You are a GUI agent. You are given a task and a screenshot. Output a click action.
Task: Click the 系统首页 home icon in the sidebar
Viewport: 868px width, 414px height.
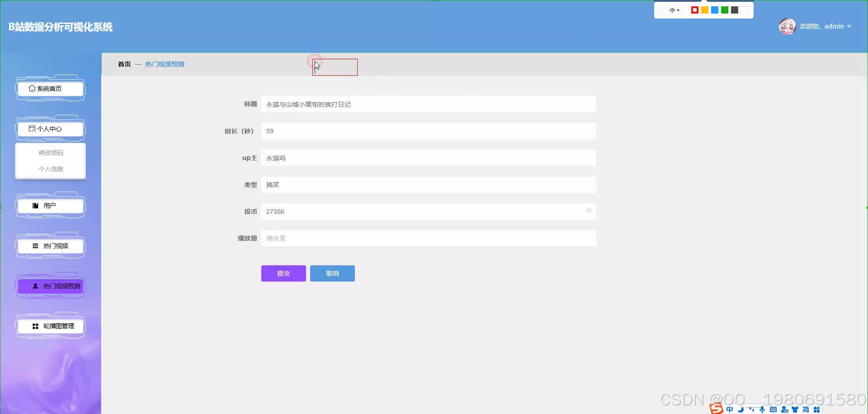(x=32, y=88)
